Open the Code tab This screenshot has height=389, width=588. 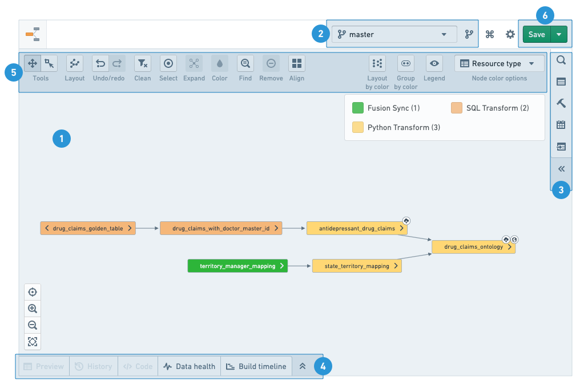click(x=138, y=366)
